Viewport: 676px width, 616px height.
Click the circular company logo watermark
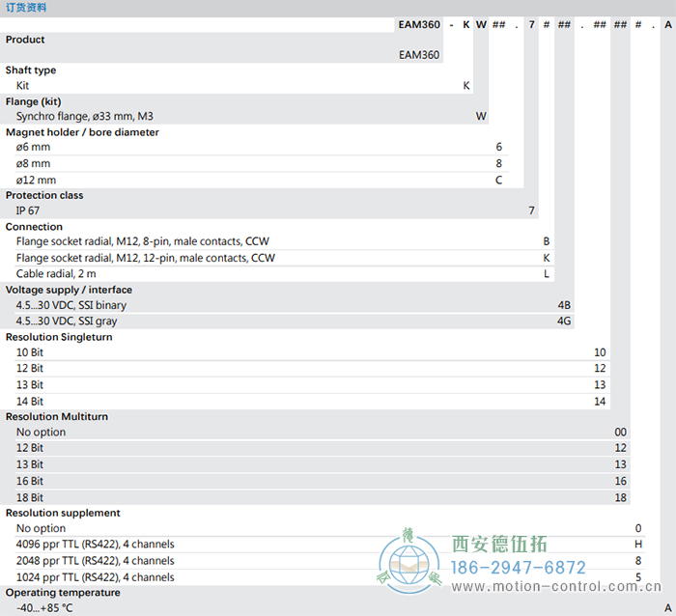coord(408,564)
